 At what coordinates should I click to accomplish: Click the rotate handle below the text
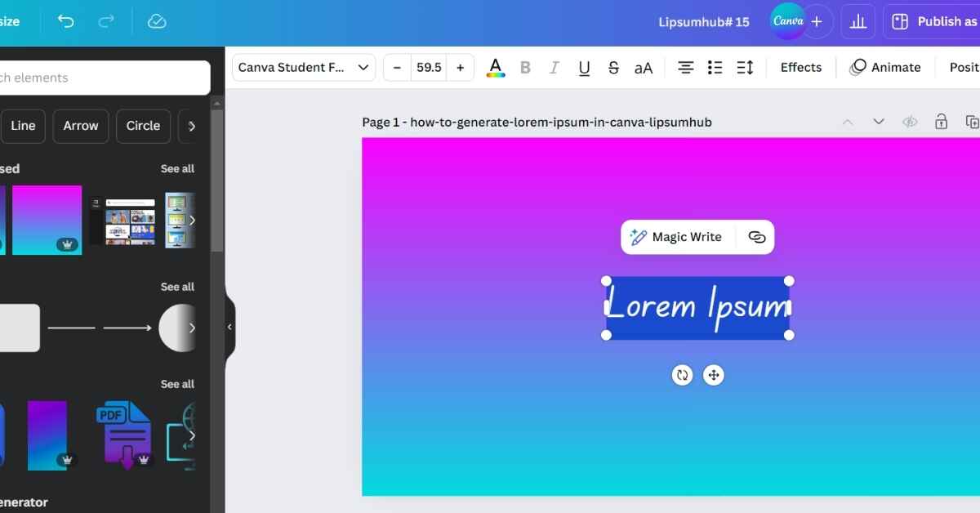(682, 375)
